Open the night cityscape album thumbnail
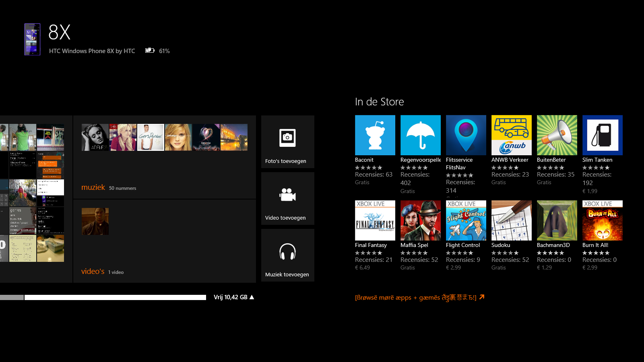This screenshot has width=644, height=362. pos(234,137)
